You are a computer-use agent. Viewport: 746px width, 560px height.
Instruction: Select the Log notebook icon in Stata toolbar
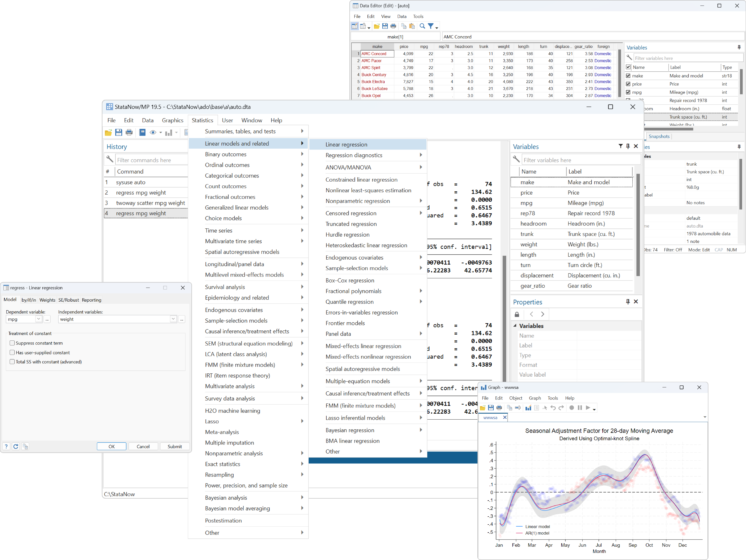pyautogui.click(x=142, y=132)
